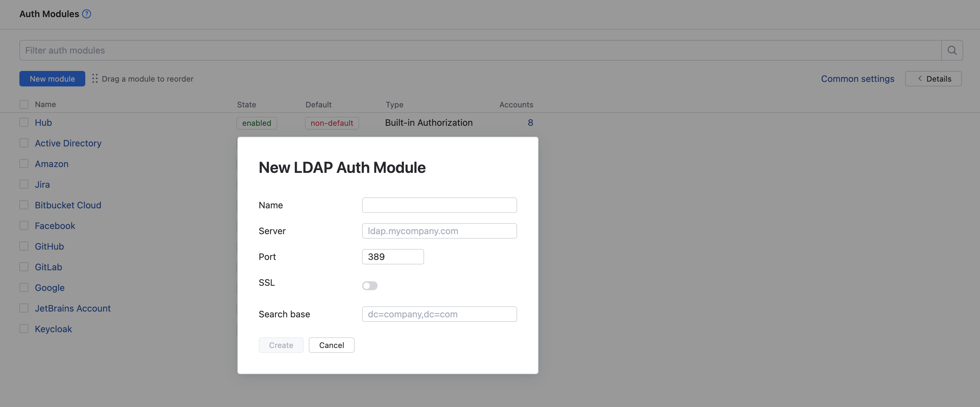Click the search magnifier icon
Viewport: 980px width, 407px height.
click(x=952, y=50)
